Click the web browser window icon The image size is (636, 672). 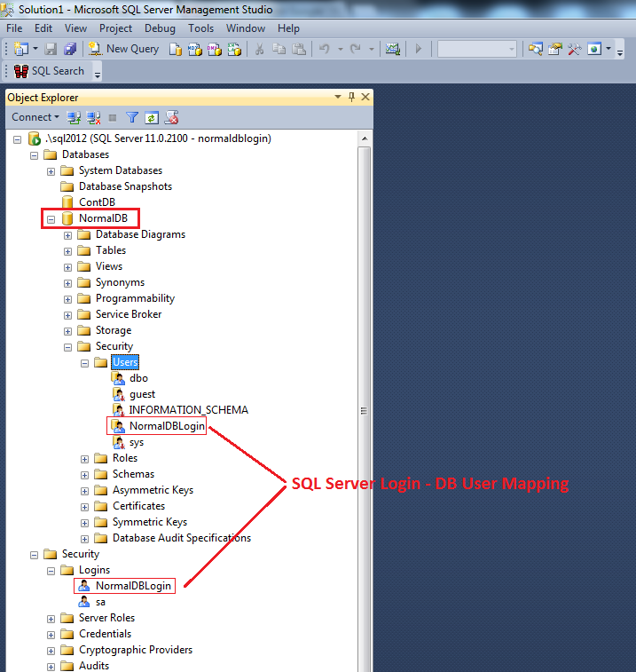(594, 49)
